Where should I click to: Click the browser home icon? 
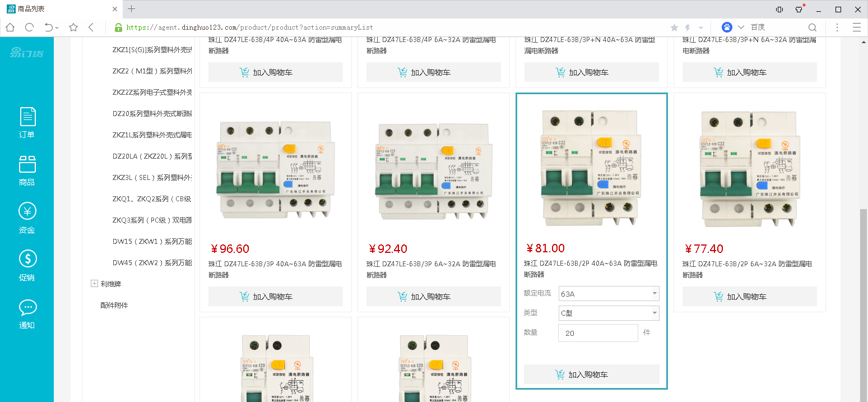pos(10,27)
